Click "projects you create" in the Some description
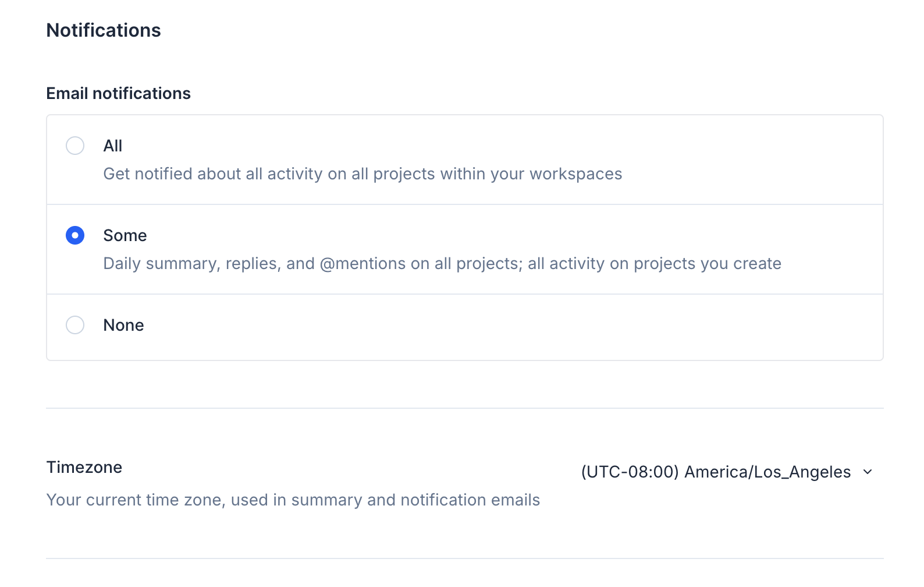This screenshot has height=587, width=924. click(707, 264)
